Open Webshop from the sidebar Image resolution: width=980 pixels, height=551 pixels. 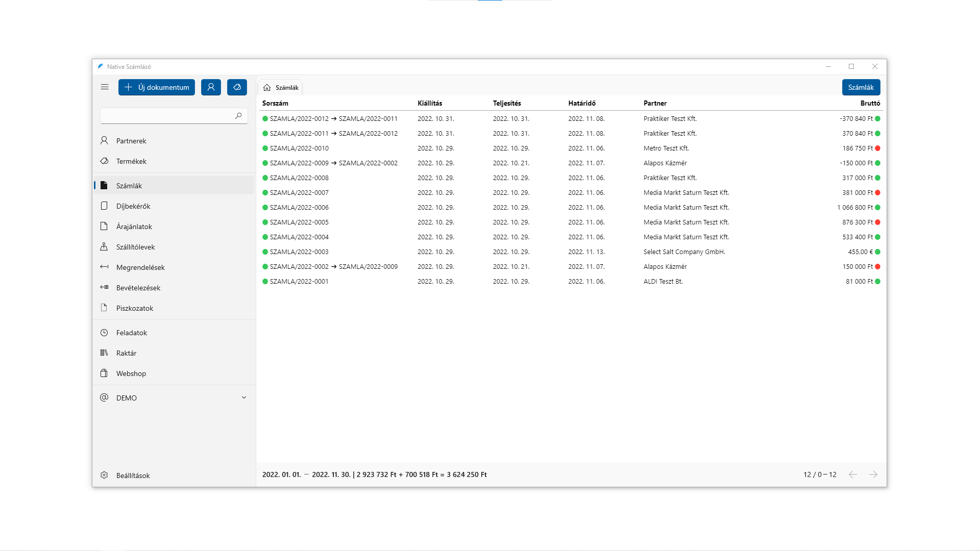131,373
